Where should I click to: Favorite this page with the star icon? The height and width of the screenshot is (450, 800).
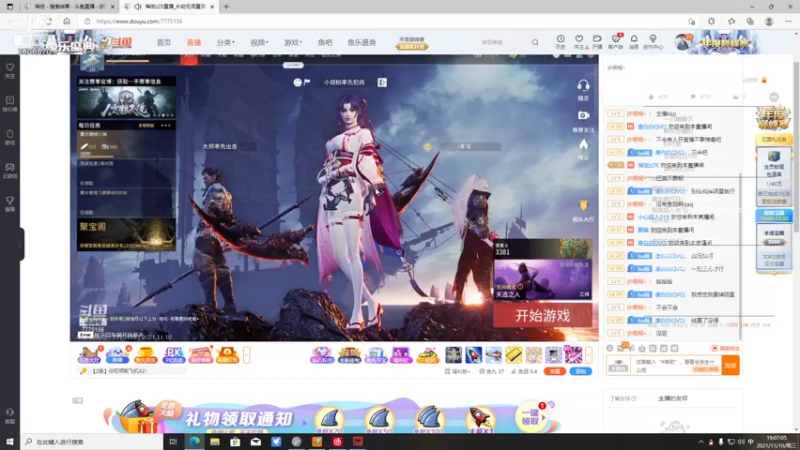click(x=691, y=21)
